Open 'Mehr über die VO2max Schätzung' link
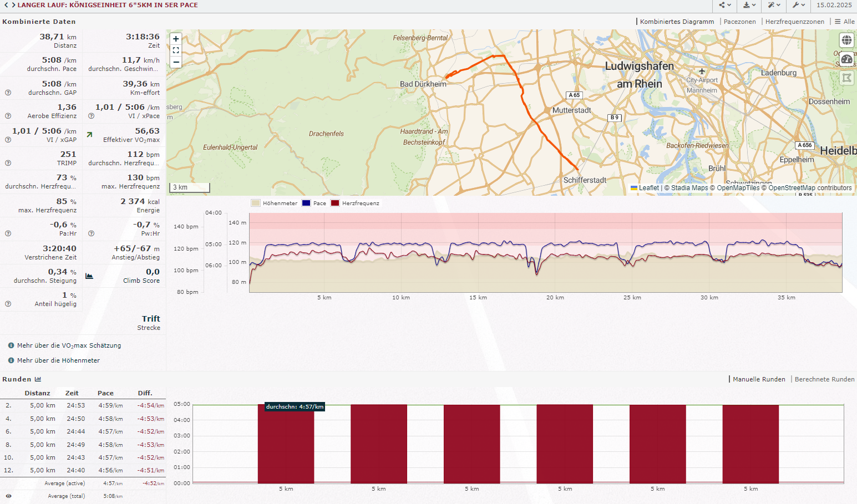 69,345
